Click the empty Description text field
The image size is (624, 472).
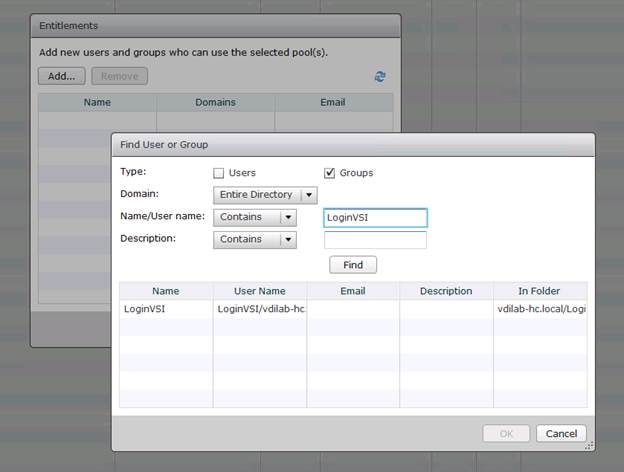pos(375,240)
